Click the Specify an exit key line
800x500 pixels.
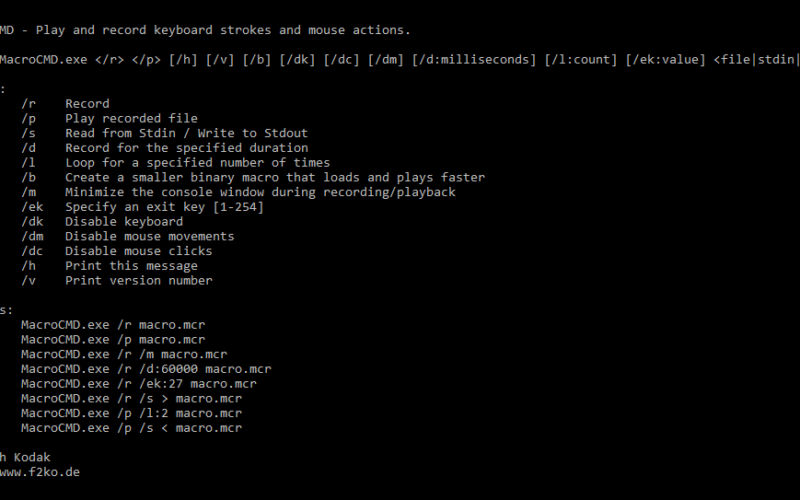point(142,207)
